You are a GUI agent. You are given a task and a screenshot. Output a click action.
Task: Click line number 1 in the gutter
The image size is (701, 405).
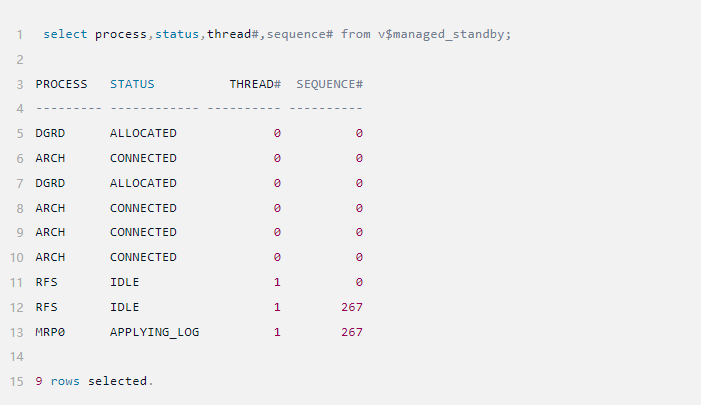click(19, 35)
